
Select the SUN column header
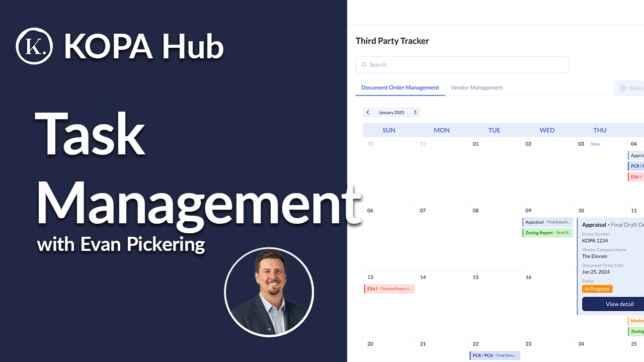(x=389, y=130)
